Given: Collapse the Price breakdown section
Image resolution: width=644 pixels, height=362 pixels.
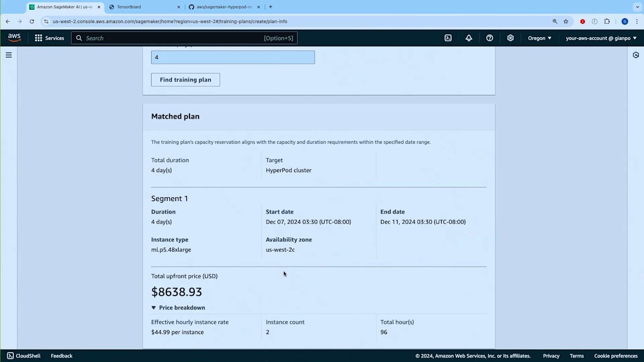Looking at the screenshot, I should point(178,308).
